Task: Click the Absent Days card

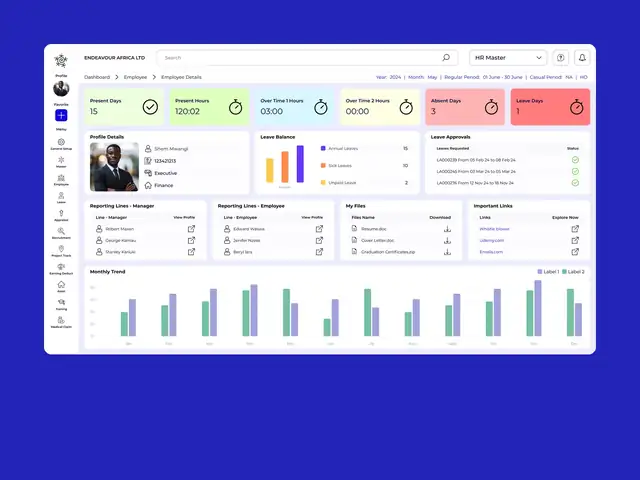Action: [465, 107]
